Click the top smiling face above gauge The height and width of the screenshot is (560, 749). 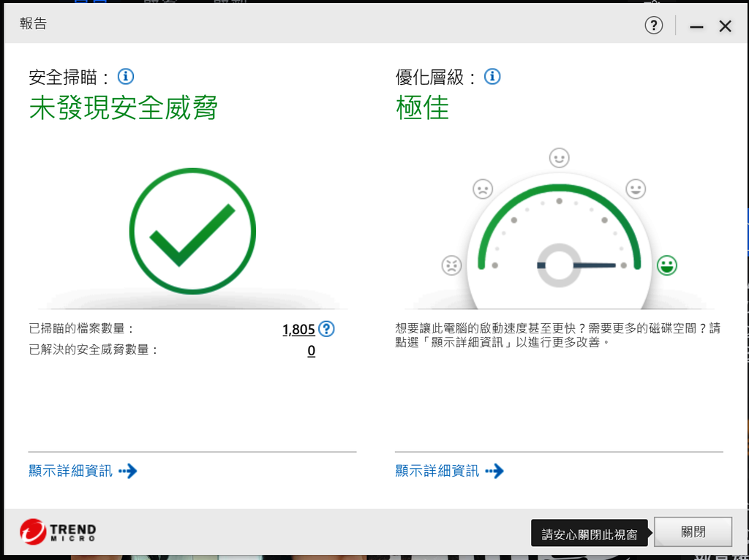559,157
